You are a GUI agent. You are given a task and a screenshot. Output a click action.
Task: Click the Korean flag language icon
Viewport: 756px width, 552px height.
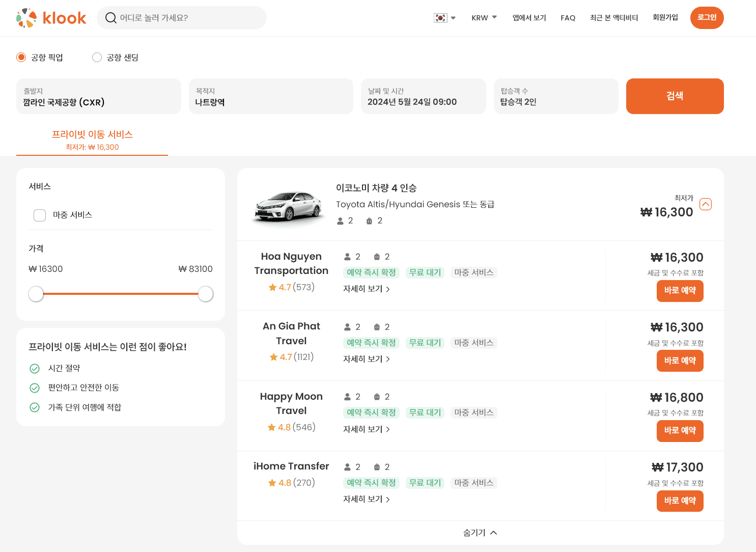440,18
